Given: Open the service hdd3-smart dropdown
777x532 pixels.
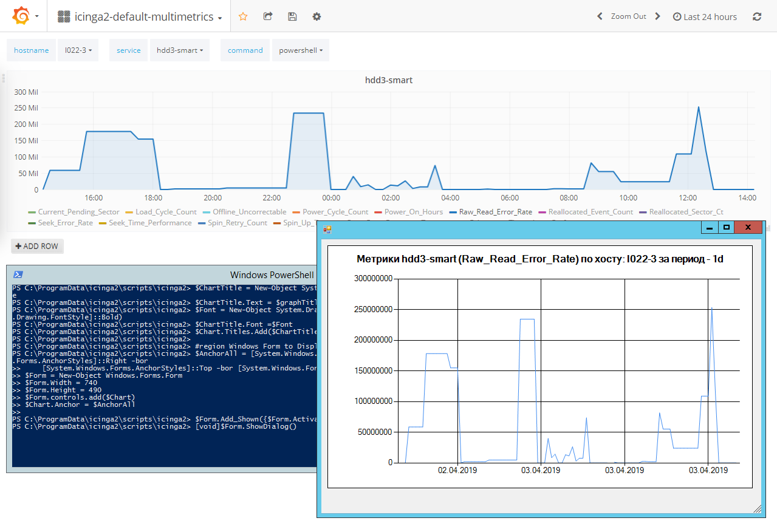Looking at the screenshot, I should tap(179, 50).
